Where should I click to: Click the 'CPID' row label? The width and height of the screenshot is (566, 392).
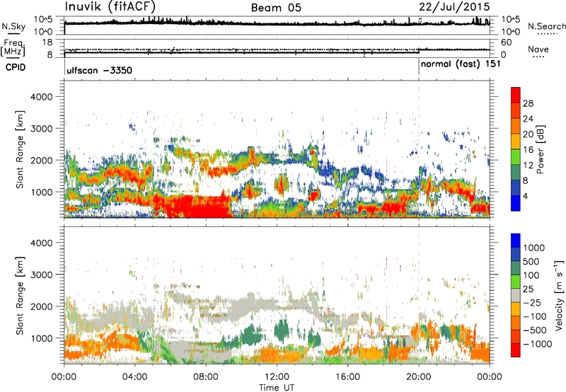(x=16, y=67)
